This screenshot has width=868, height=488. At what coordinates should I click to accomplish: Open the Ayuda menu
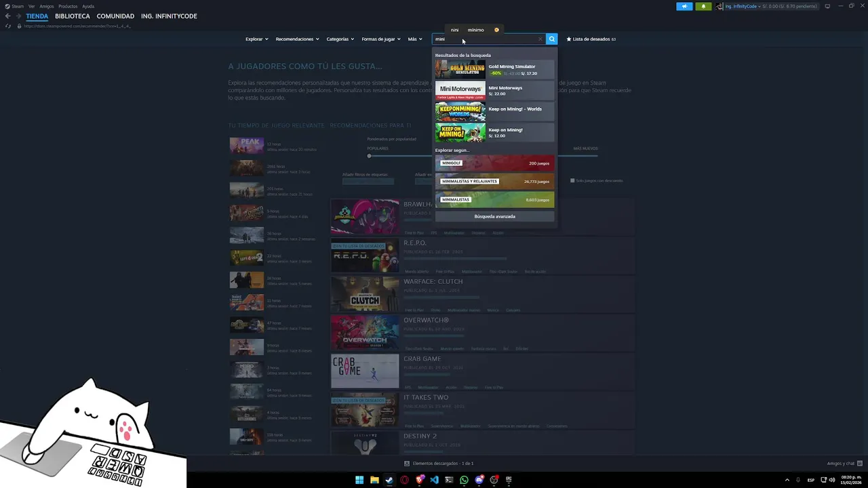tap(88, 6)
